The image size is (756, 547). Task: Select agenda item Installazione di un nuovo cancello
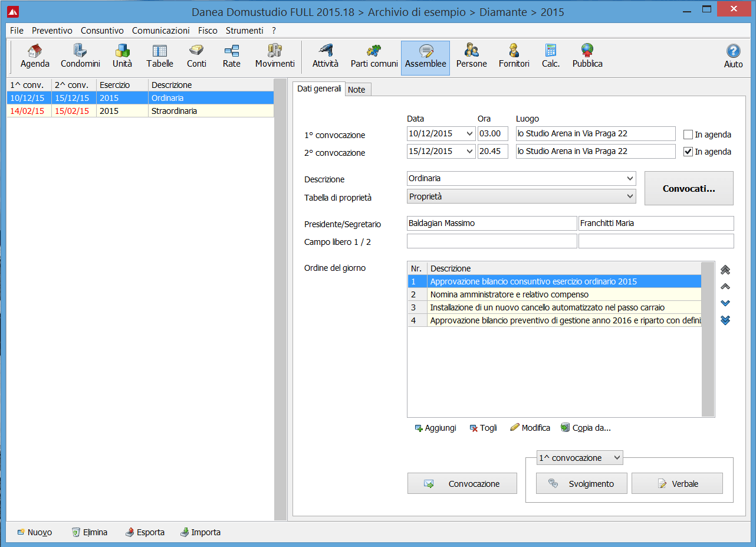point(554,307)
